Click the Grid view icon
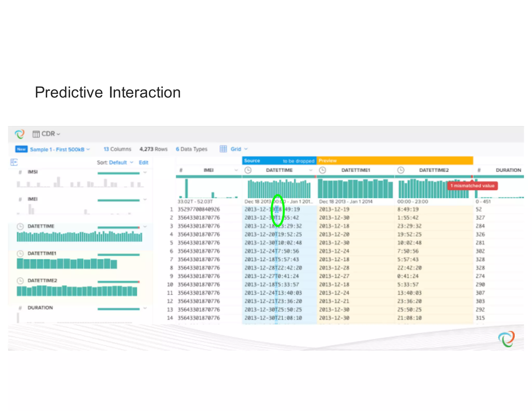The width and height of the screenshot is (532, 411). click(223, 149)
